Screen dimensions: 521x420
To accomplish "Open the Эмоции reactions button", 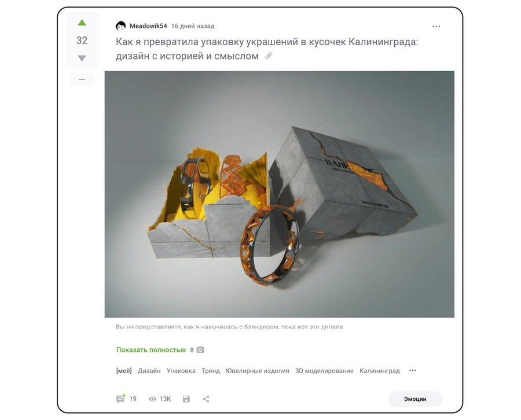I will click(x=414, y=399).
